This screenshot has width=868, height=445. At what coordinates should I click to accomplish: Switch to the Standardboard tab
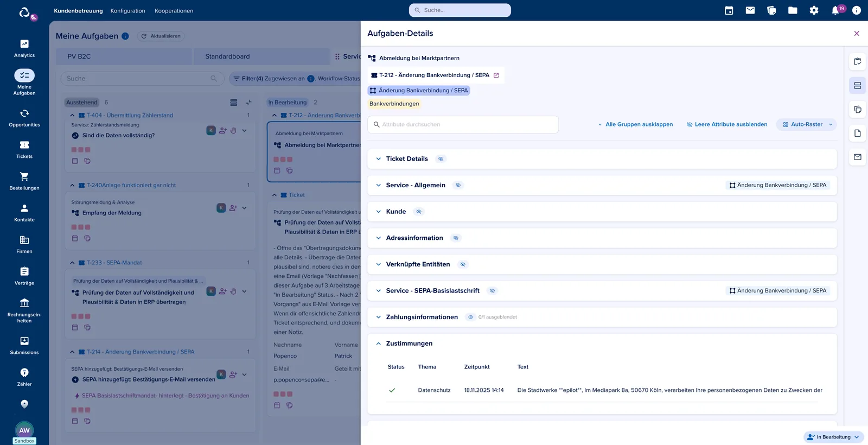point(261,56)
